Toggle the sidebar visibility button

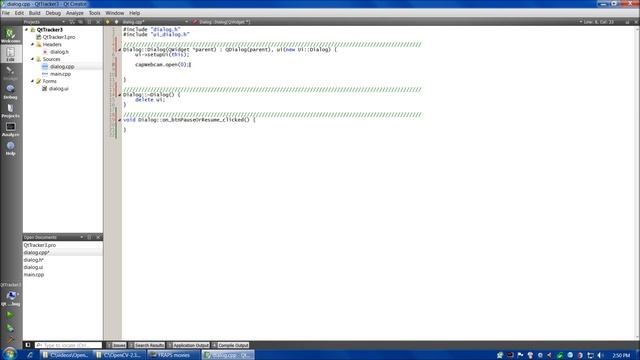click(28, 345)
